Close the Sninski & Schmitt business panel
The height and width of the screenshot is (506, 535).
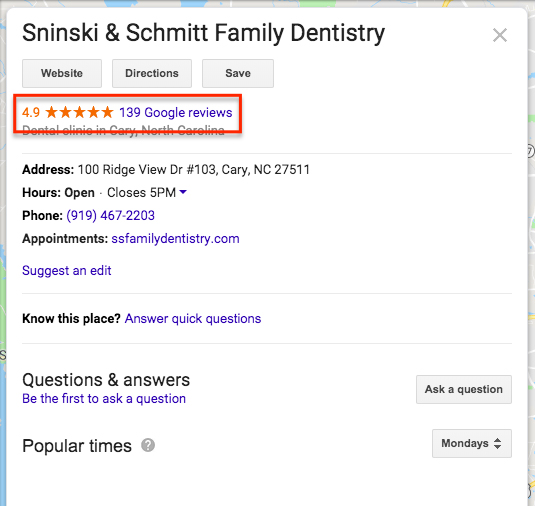coord(500,35)
